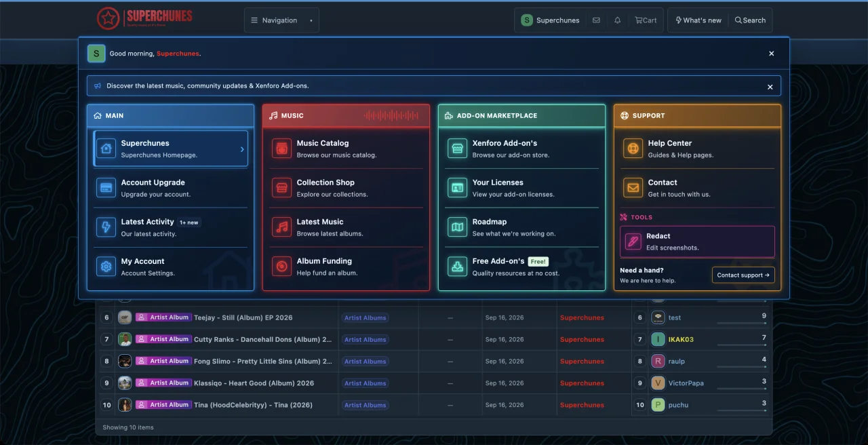Screen dimensions: 868x445
Task: Close the Good morning navigation panel
Action: tap(771, 54)
